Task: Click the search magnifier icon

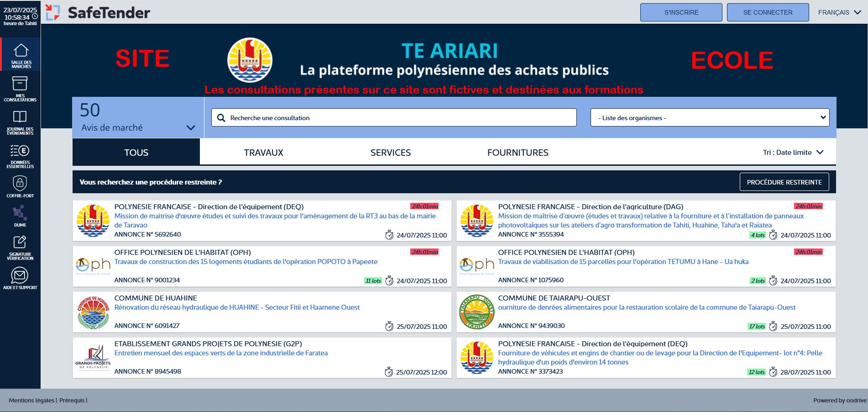Action: pyautogui.click(x=221, y=118)
